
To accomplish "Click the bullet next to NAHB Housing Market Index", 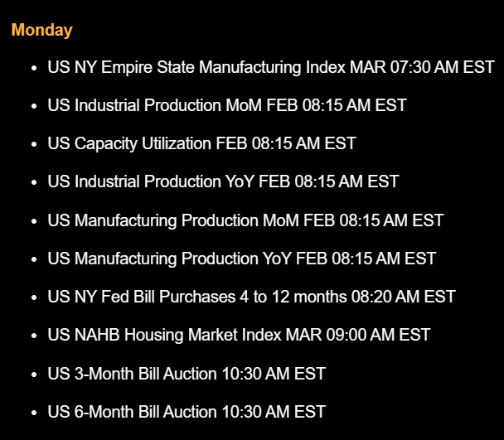I will coord(33,336).
